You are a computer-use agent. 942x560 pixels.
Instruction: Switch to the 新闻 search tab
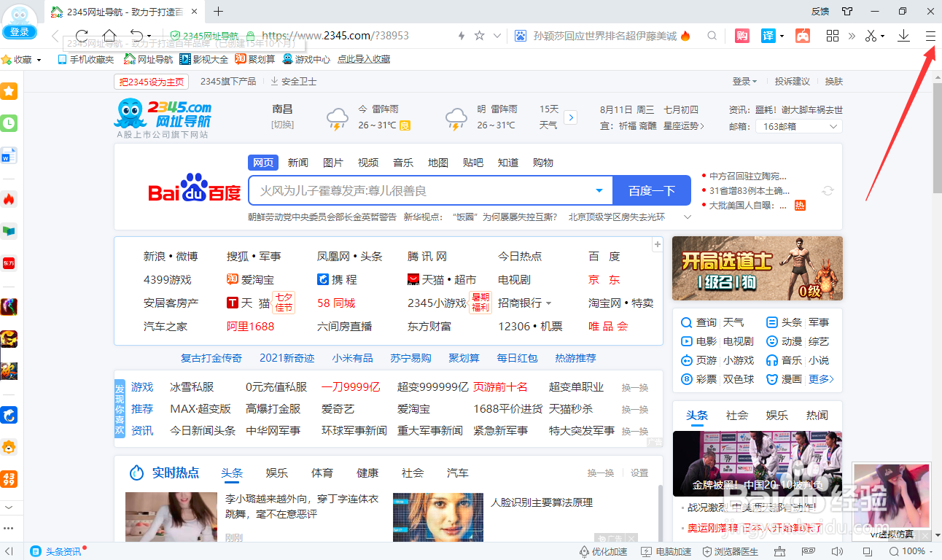(297, 162)
